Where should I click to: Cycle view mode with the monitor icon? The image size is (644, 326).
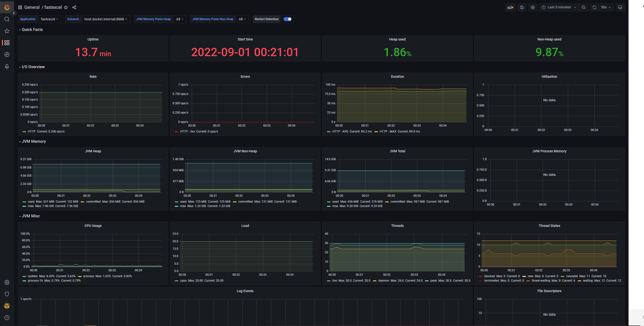[x=620, y=7]
